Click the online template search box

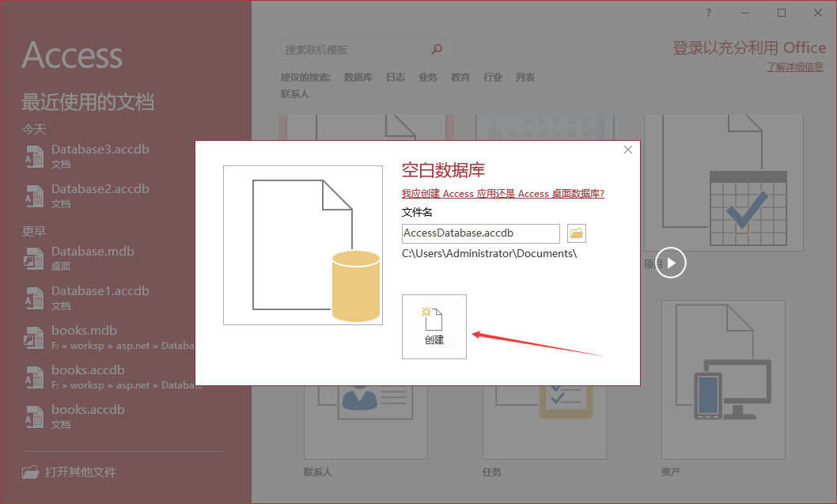point(356,50)
